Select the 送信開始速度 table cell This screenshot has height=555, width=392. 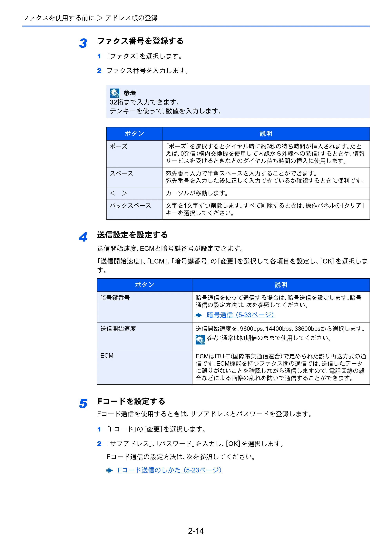coord(144,336)
